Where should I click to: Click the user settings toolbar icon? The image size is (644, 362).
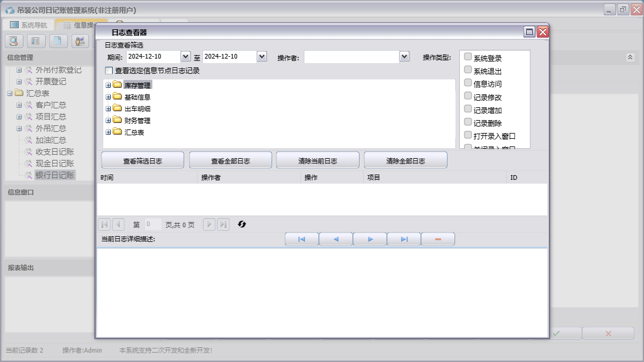80,41
